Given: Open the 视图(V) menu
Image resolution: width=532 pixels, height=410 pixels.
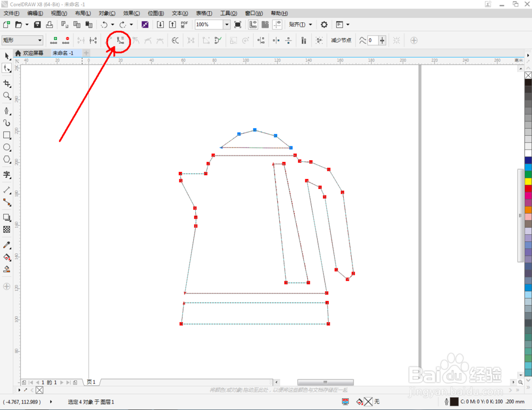Looking at the screenshot, I should 59,13.
